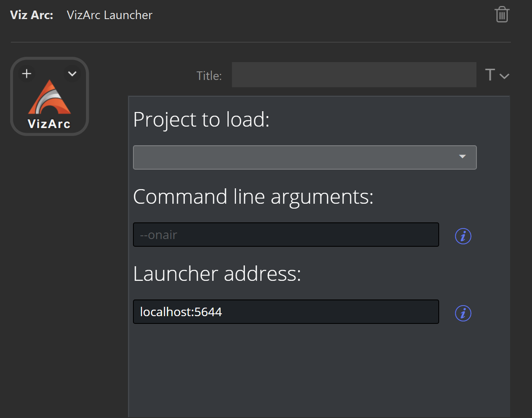This screenshot has width=532, height=418.
Task: Open the Project to load dropdown
Action: [305, 157]
